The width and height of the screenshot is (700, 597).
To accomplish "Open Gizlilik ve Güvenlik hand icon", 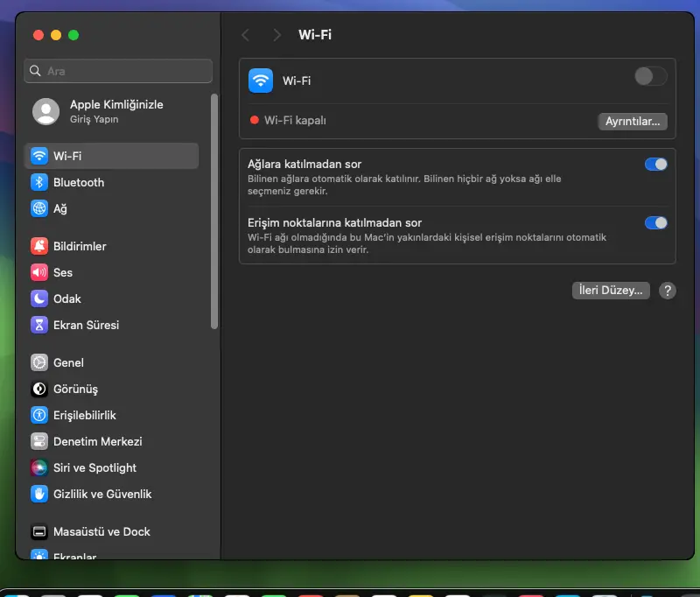I will pyautogui.click(x=39, y=494).
